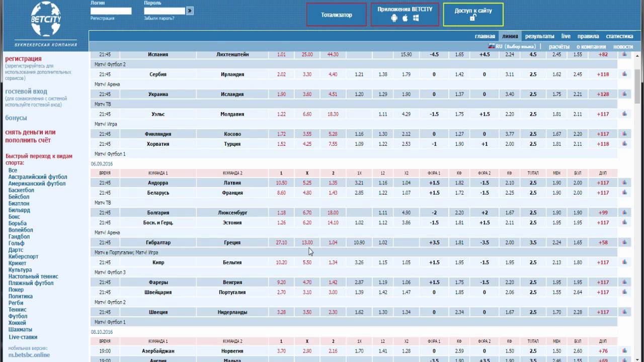Open the Android app download icon
The height and width of the screenshot is (362, 644).
tap(394, 18)
